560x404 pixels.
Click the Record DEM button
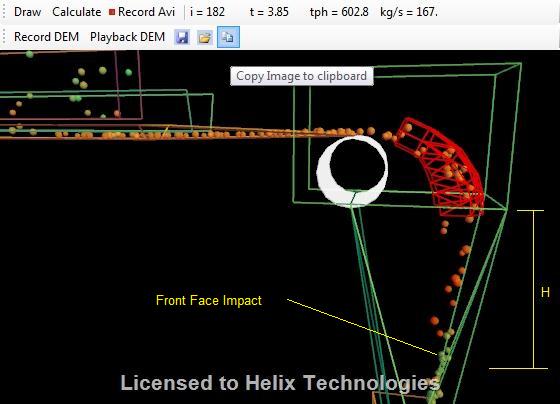coord(46,37)
